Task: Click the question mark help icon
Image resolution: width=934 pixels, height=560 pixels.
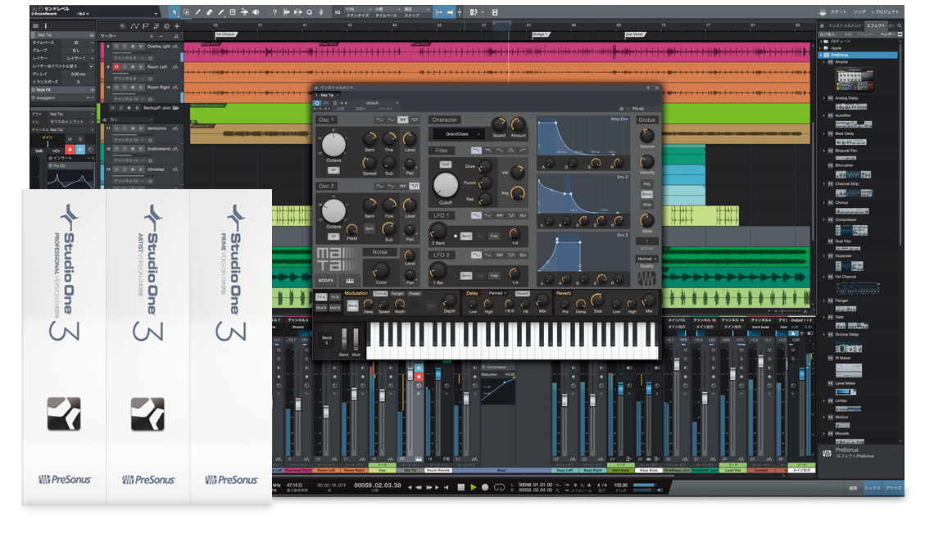Action: coord(274,12)
